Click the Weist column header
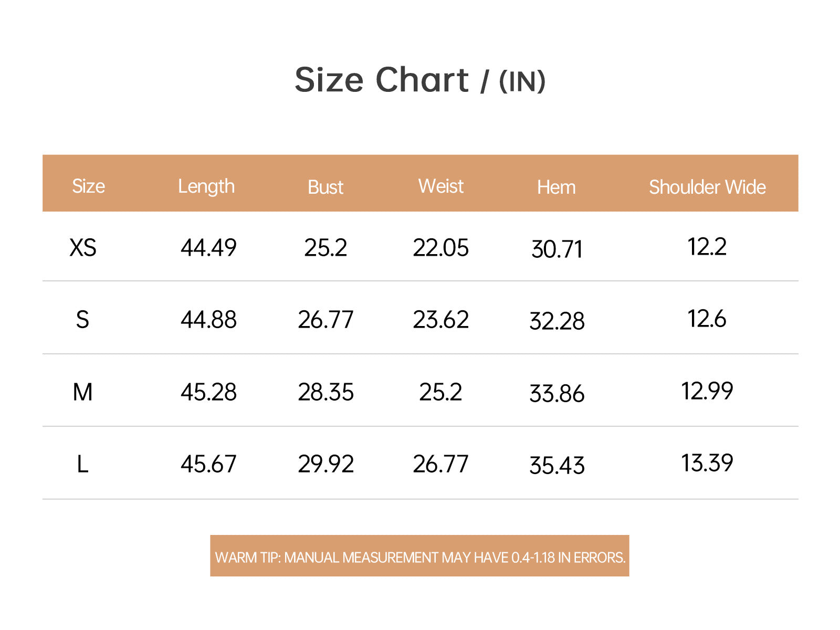The width and height of the screenshot is (840, 630). (x=441, y=186)
